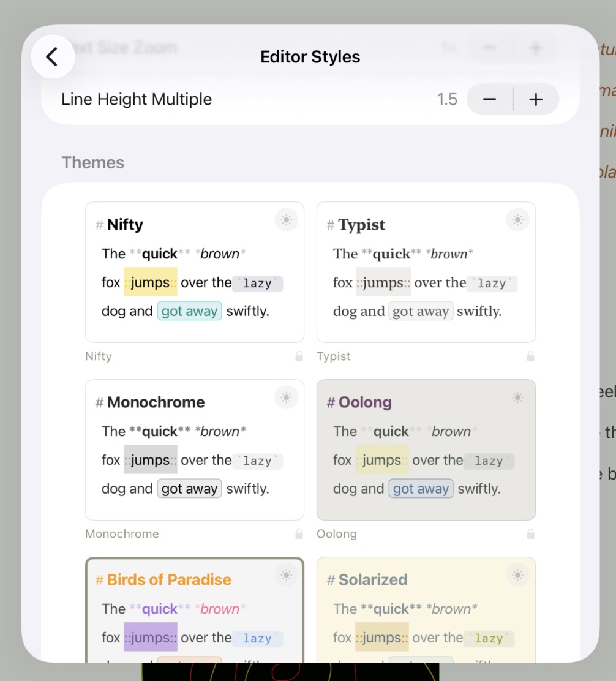Decrease the Line Height Multiple value
616x681 pixels.
489,99
